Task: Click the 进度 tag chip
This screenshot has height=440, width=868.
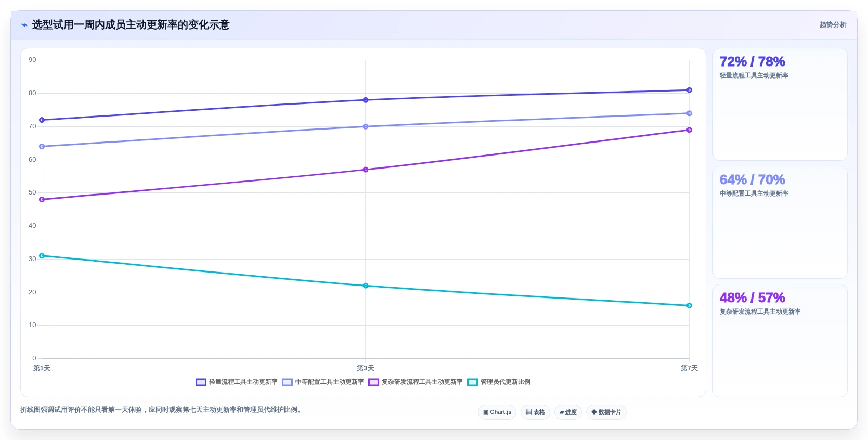Action: coord(568,412)
